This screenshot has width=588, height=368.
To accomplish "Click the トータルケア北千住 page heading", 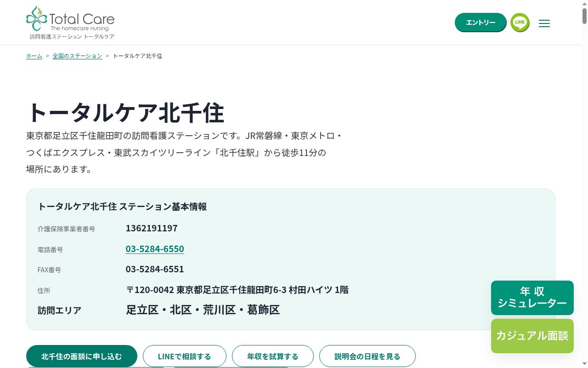I will click(125, 112).
